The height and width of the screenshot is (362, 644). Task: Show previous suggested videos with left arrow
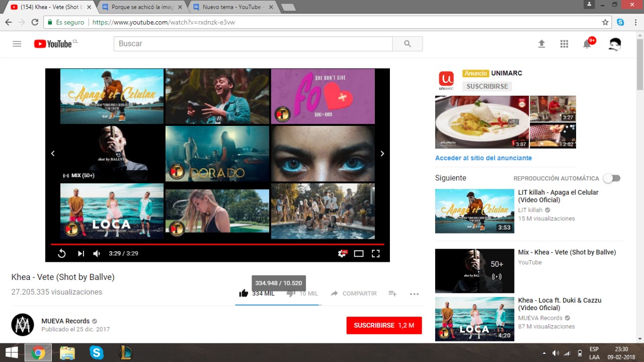click(x=53, y=154)
